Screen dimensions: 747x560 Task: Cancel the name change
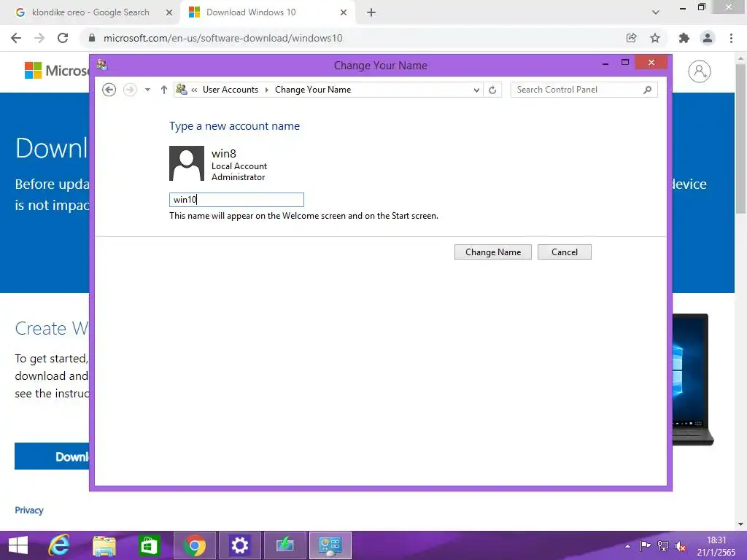click(564, 252)
